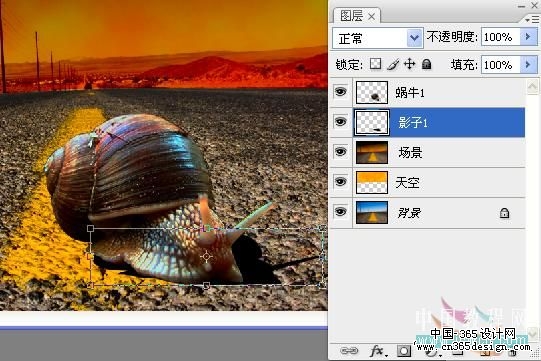Select the 背景 layer name

(x=409, y=213)
